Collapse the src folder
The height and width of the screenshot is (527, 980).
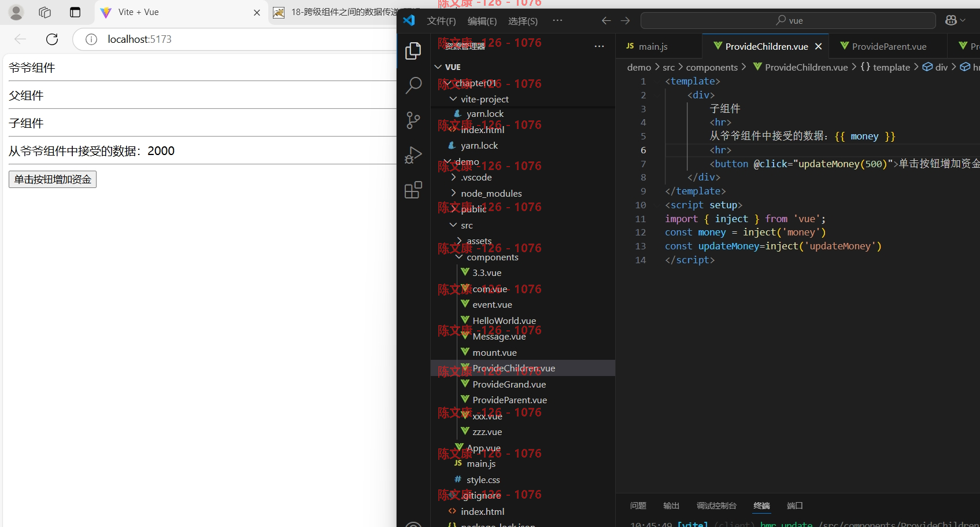(453, 225)
